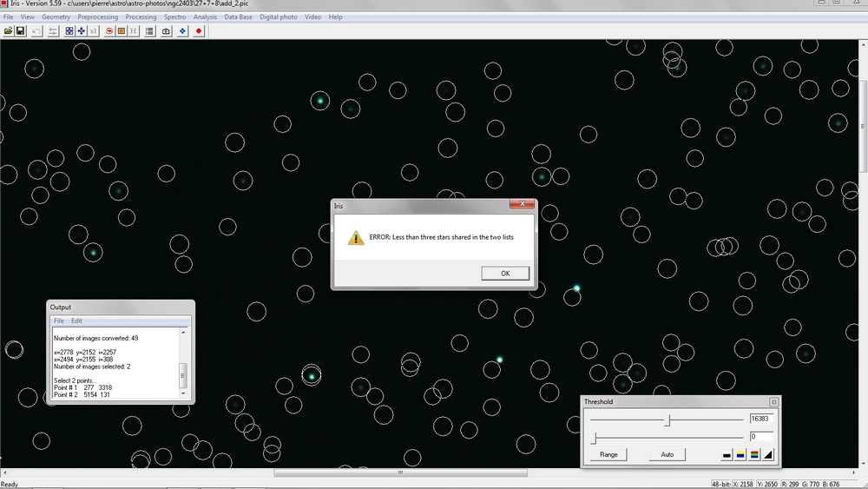Viewport: 868px width, 489px height.
Task: Click the Range button in Threshold
Action: (x=608, y=454)
